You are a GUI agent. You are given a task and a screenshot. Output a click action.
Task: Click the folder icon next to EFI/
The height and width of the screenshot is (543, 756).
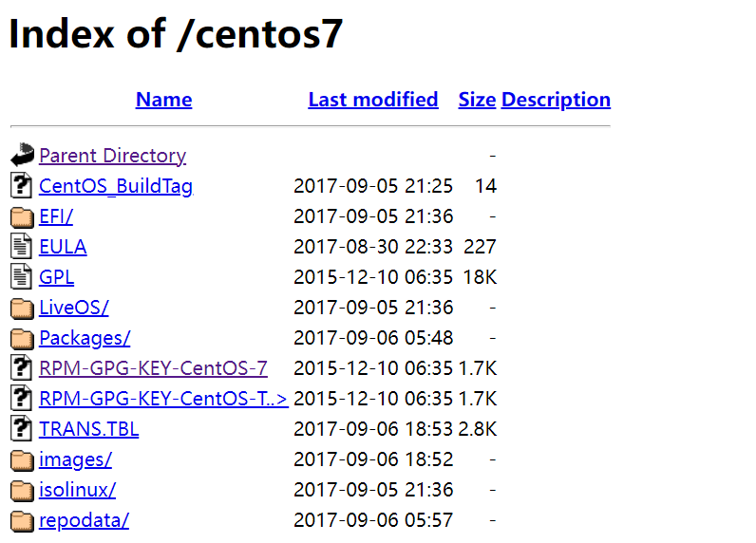pyautogui.click(x=22, y=216)
